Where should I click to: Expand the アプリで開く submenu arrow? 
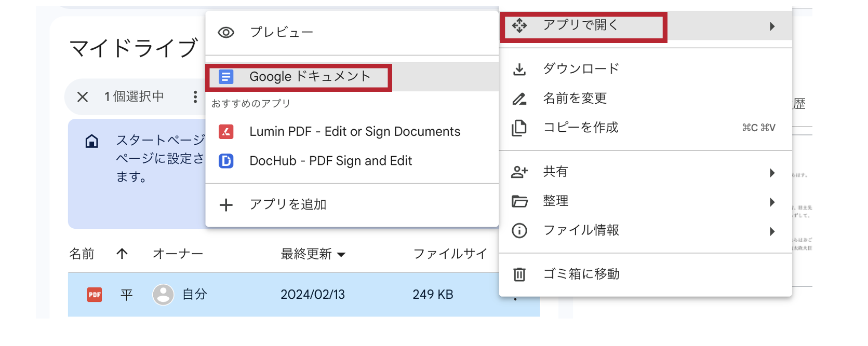[x=772, y=26]
